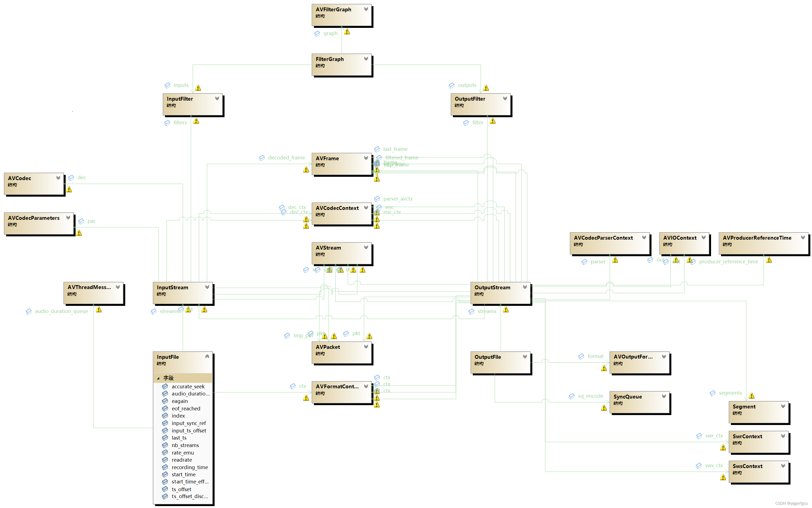Click the warning icon next to swr_ctx
The width and height of the screenshot is (812, 508).
coord(723,448)
